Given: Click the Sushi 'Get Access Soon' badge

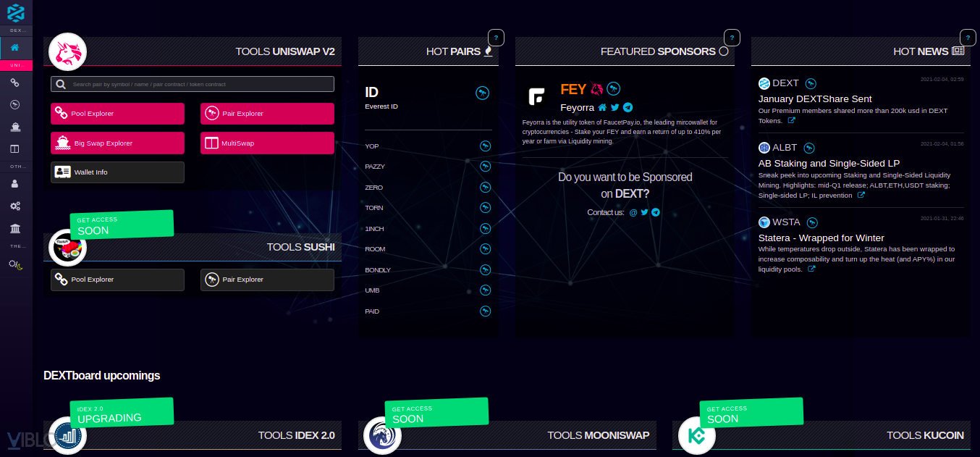Looking at the screenshot, I should [x=122, y=225].
